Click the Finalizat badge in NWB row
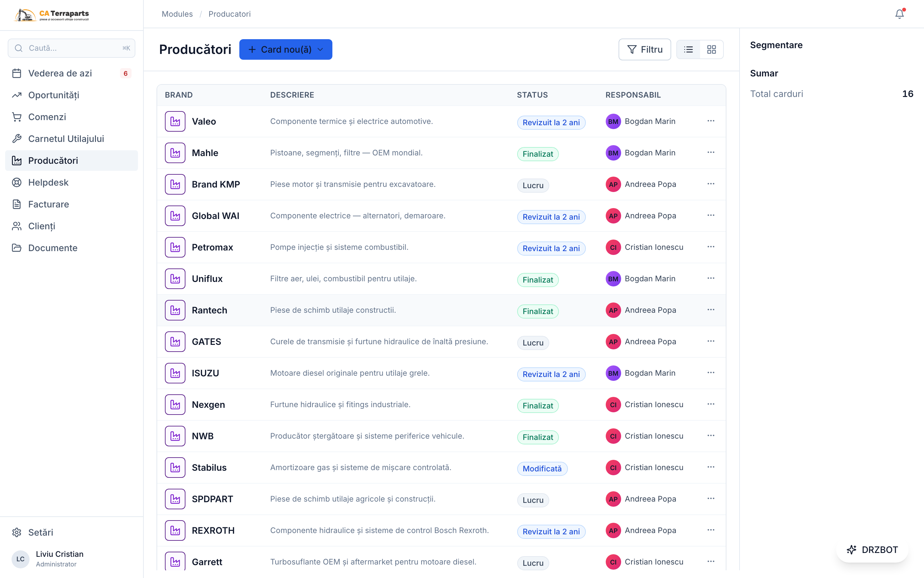 point(538,437)
